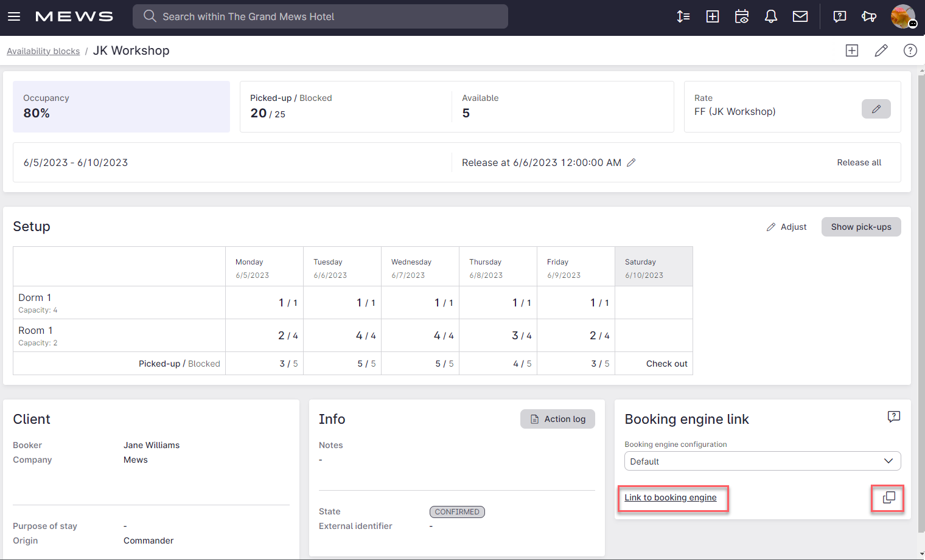Click inside the hotel search field
Viewport: 925px width, 560px height.
point(320,16)
